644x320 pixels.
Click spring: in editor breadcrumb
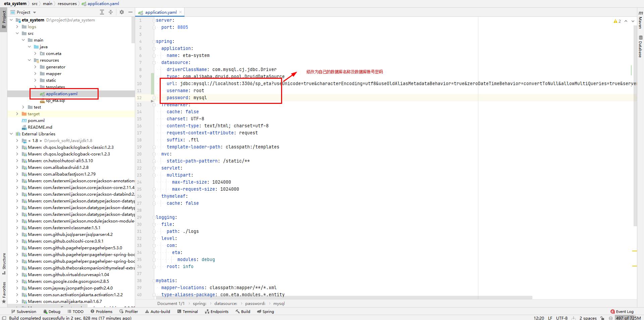click(x=200, y=303)
